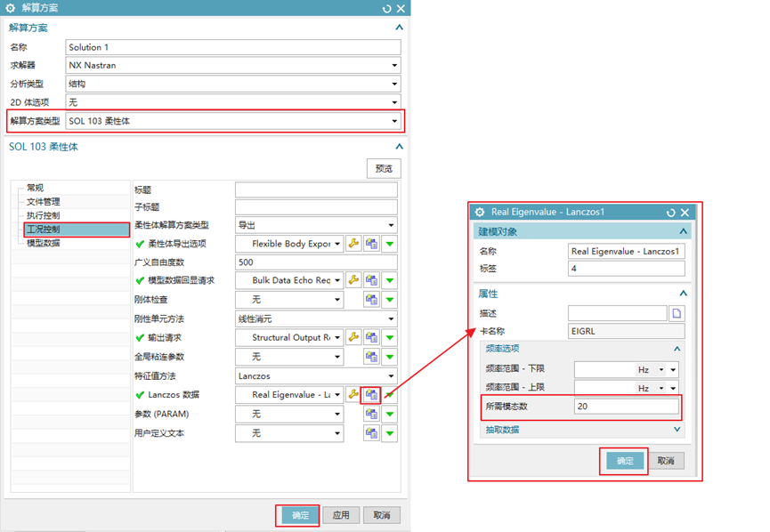
Task: Create new 用户定义文本 object
Action: click(371, 433)
